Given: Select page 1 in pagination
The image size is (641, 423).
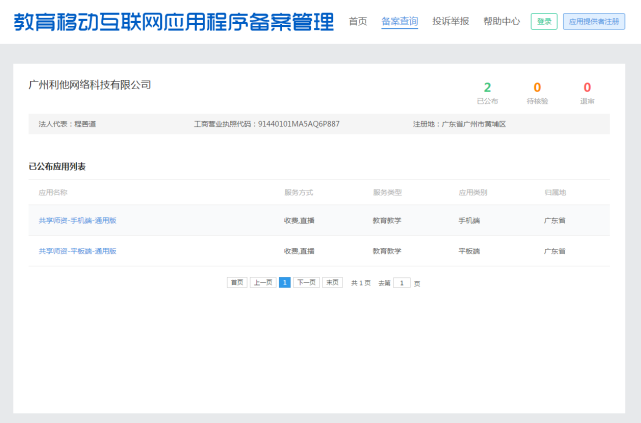Looking at the screenshot, I should [x=285, y=282].
